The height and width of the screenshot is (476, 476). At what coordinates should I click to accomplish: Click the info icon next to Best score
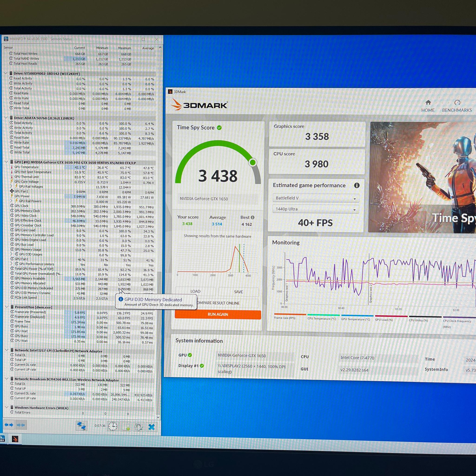pos(253,217)
